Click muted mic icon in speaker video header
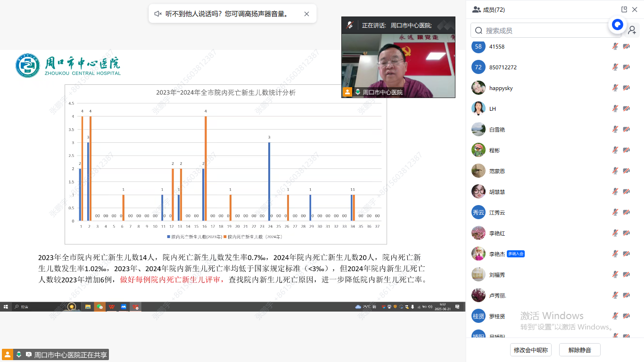 350,25
